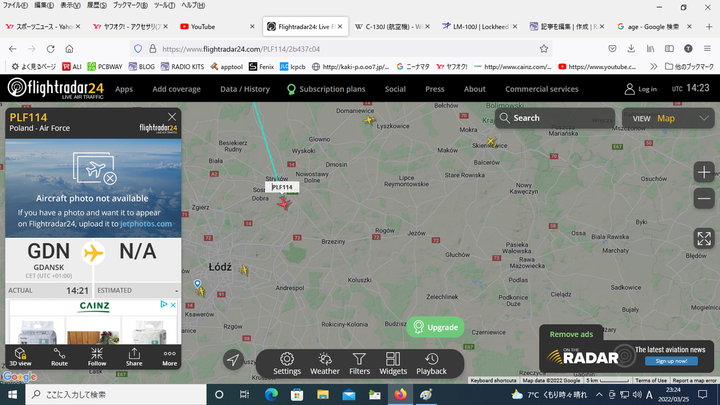Zoom in the map with plus button
Screen dimensions: 720x405
(x=704, y=172)
